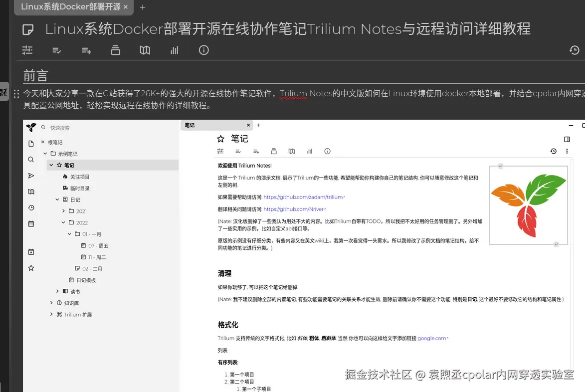Collapse the 日记 tree node
The width and height of the screenshot is (585, 392).
click(57, 199)
